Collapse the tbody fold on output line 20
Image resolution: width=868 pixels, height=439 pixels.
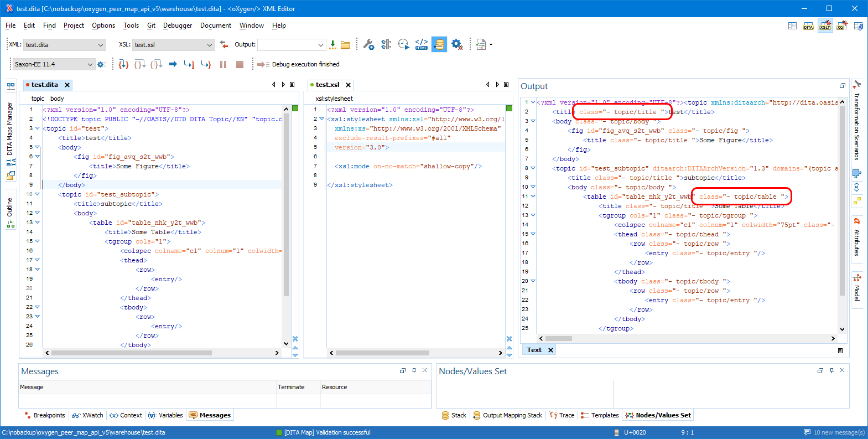[x=533, y=281]
